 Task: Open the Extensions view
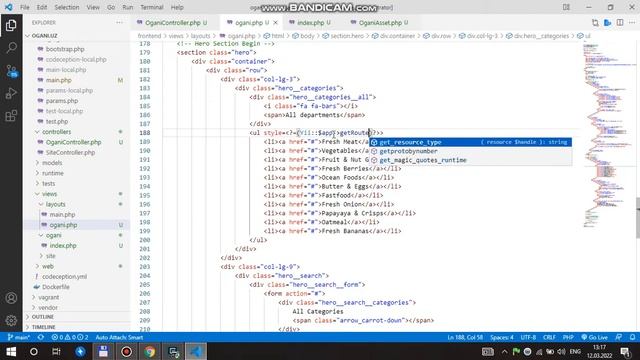[11, 116]
